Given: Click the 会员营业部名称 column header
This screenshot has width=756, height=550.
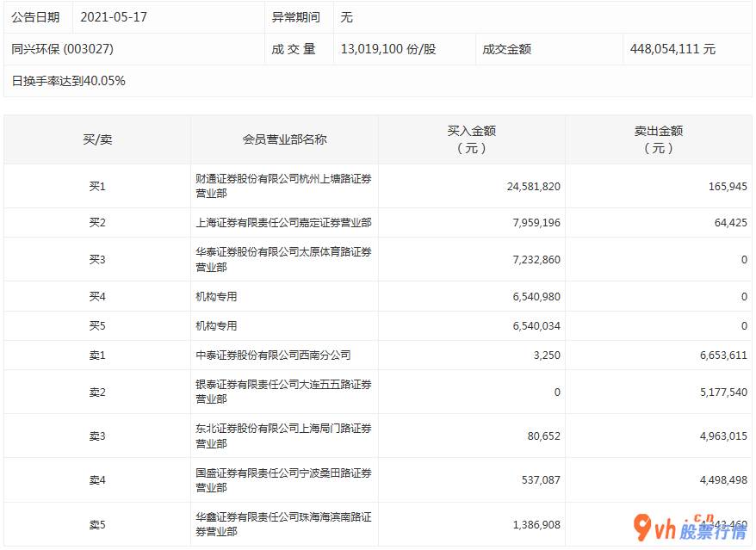Looking at the screenshot, I should tap(284, 139).
